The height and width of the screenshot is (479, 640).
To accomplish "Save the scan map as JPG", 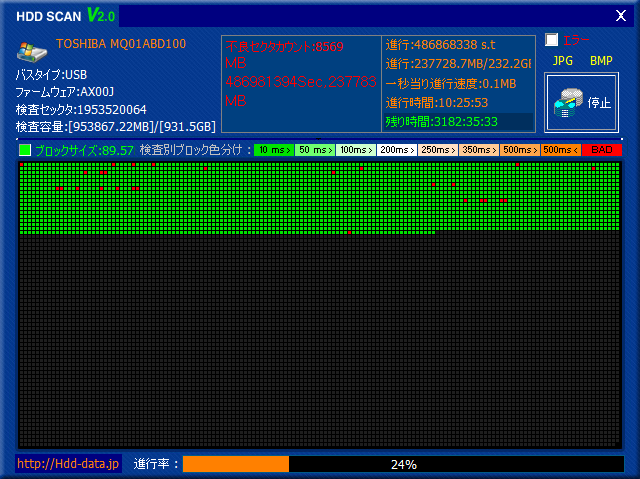I will [x=563, y=61].
